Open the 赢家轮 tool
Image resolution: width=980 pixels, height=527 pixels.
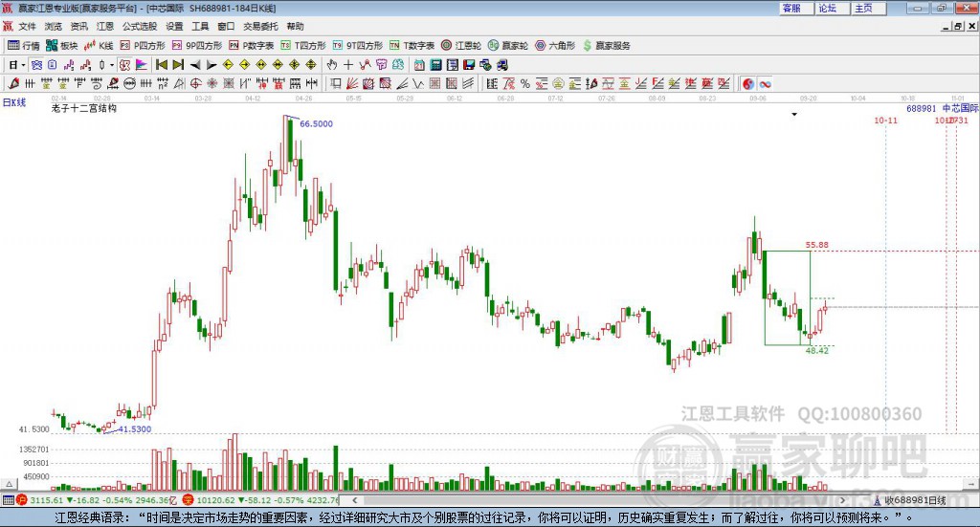[508, 46]
